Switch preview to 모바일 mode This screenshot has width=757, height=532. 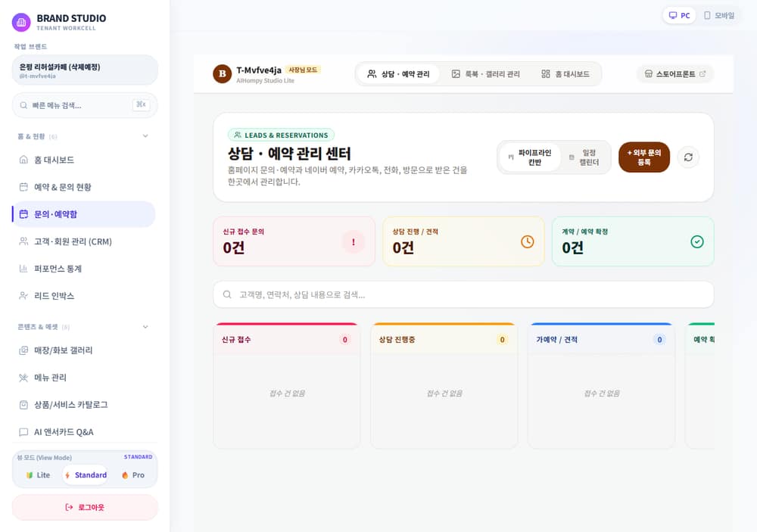pos(719,15)
